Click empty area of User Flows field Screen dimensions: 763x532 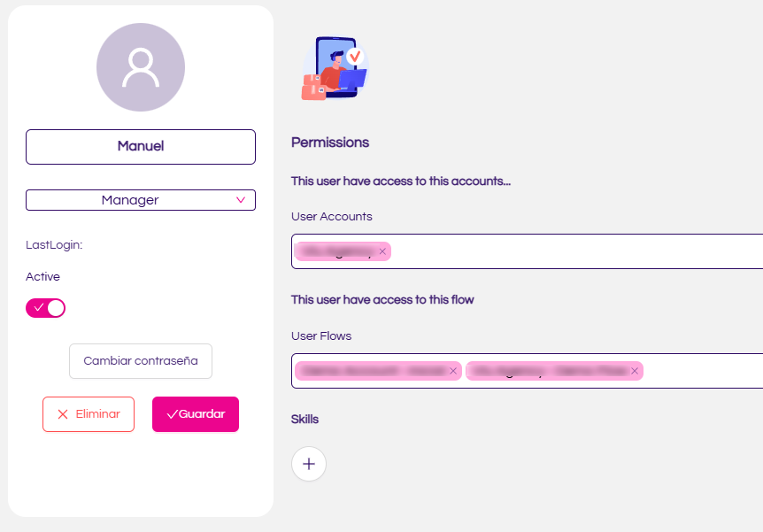[703, 371]
